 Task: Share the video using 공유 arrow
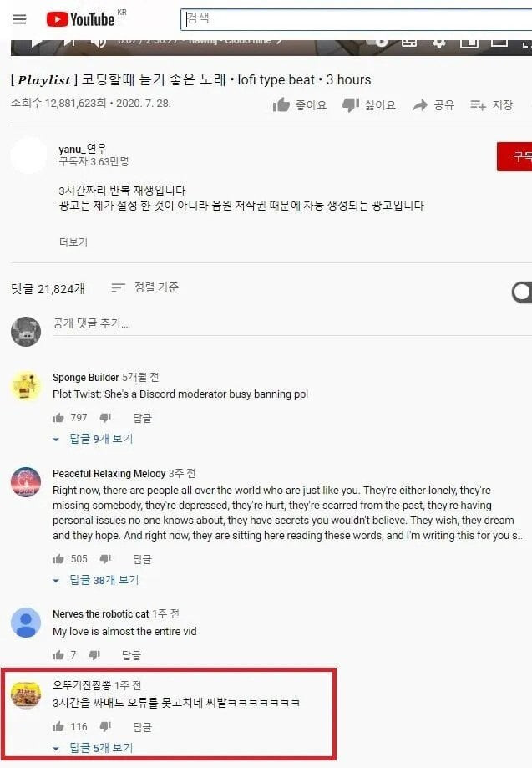[x=433, y=104]
